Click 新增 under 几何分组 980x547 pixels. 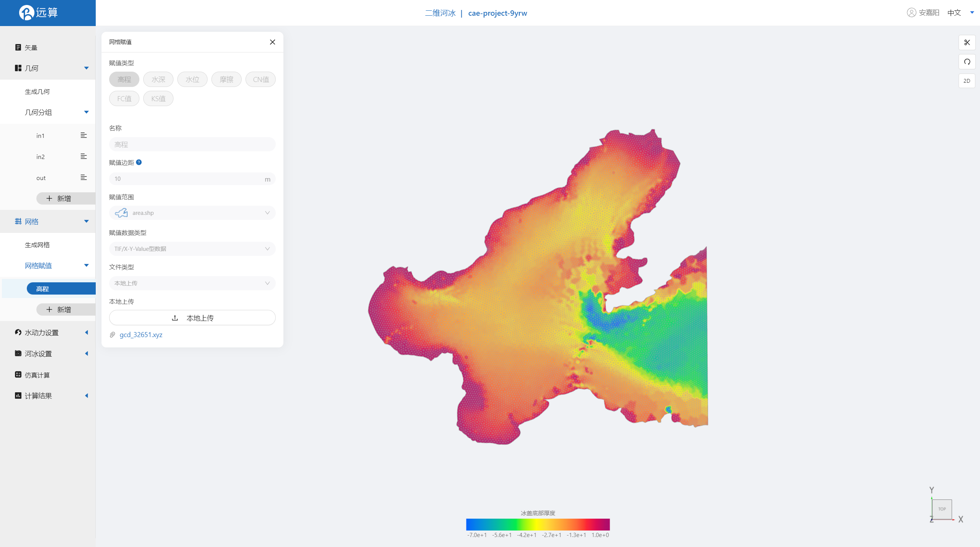tap(66, 198)
